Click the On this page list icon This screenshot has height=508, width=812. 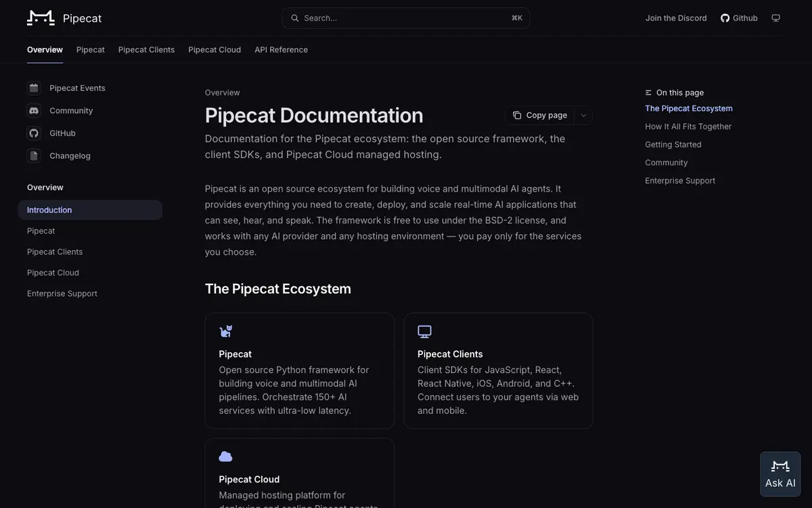tap(648, 93)
